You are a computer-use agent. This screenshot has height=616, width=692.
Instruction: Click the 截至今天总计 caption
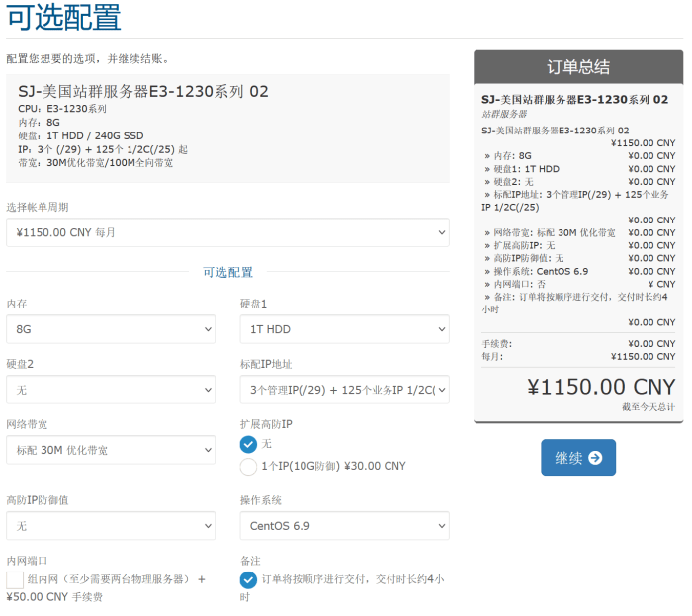coord(649,406)
